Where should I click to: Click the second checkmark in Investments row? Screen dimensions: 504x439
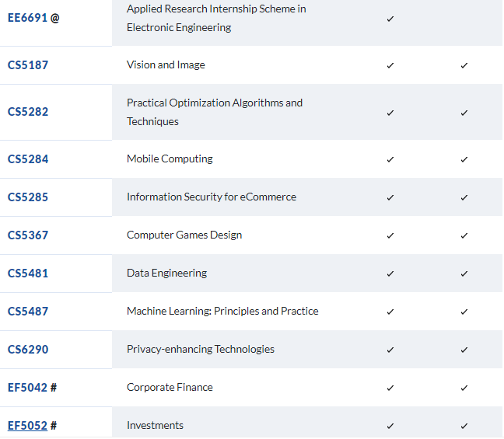tap(464, 426)
